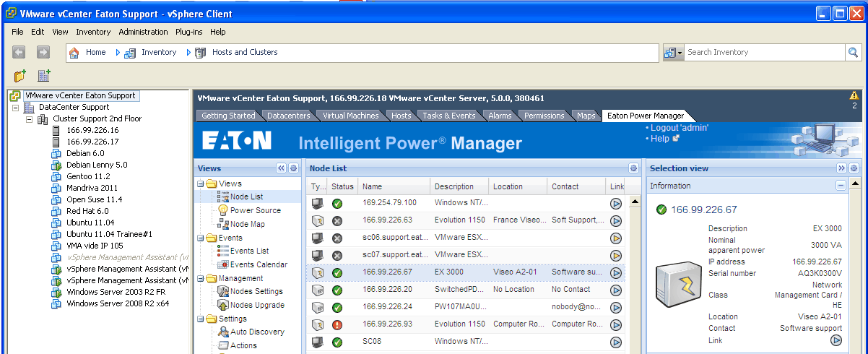Click the Views panel settings gear icon

pos(293,168)
